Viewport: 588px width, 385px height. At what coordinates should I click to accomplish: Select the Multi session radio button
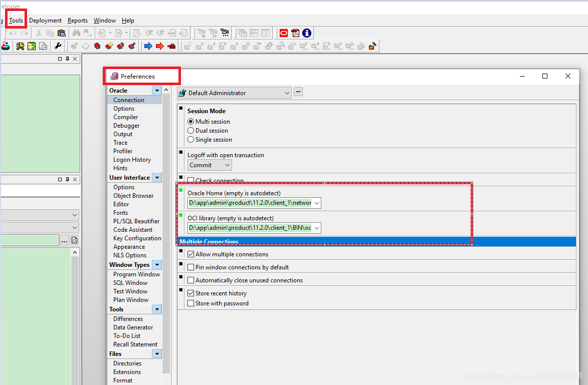point(191,121)
